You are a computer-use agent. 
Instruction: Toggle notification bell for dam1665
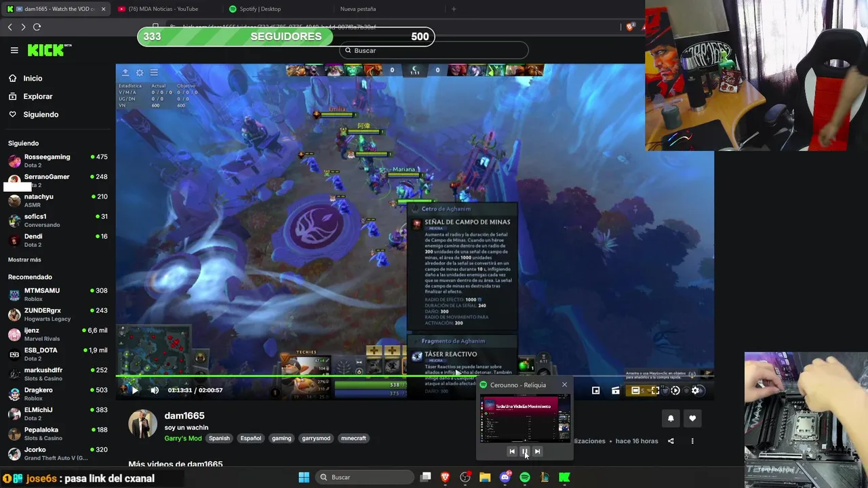coord(671,418)
